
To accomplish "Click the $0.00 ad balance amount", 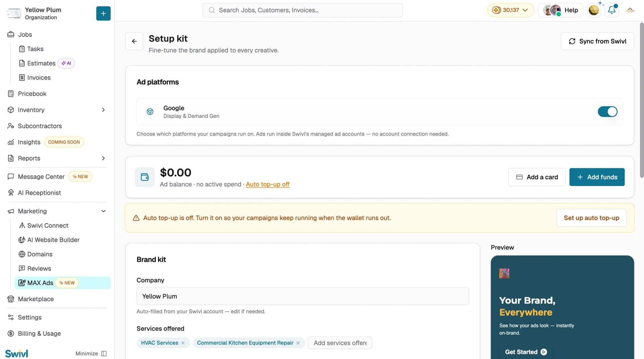I will click(x=175, y=173).
